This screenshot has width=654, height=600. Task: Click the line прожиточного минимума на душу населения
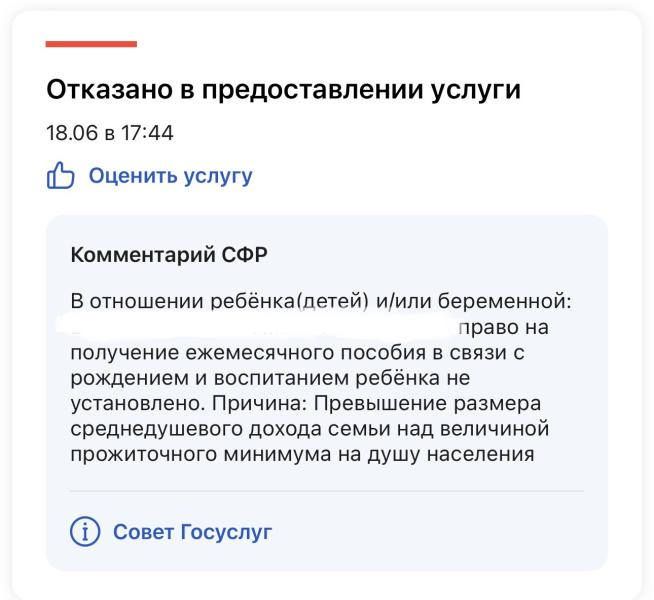[x=302, y=454]
